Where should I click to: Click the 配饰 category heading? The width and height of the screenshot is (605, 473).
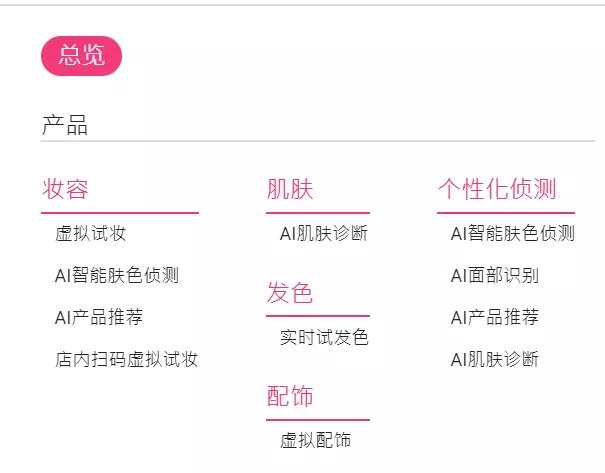290,396
